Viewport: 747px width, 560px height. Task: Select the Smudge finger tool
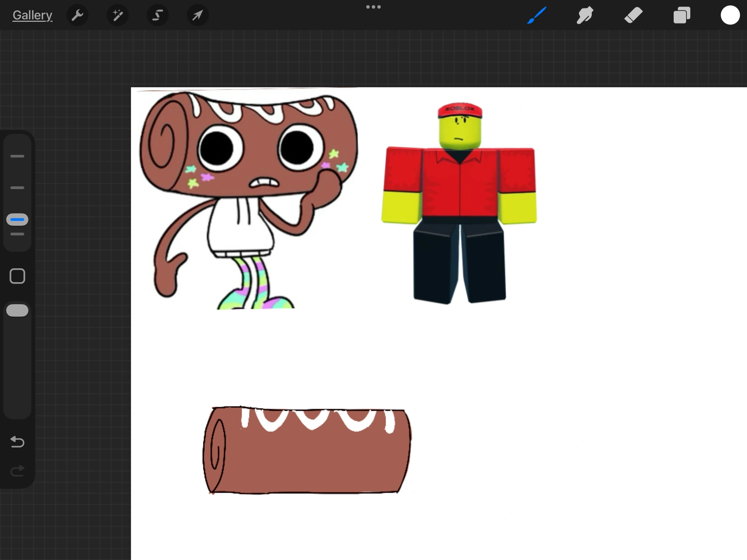point(585,15)
